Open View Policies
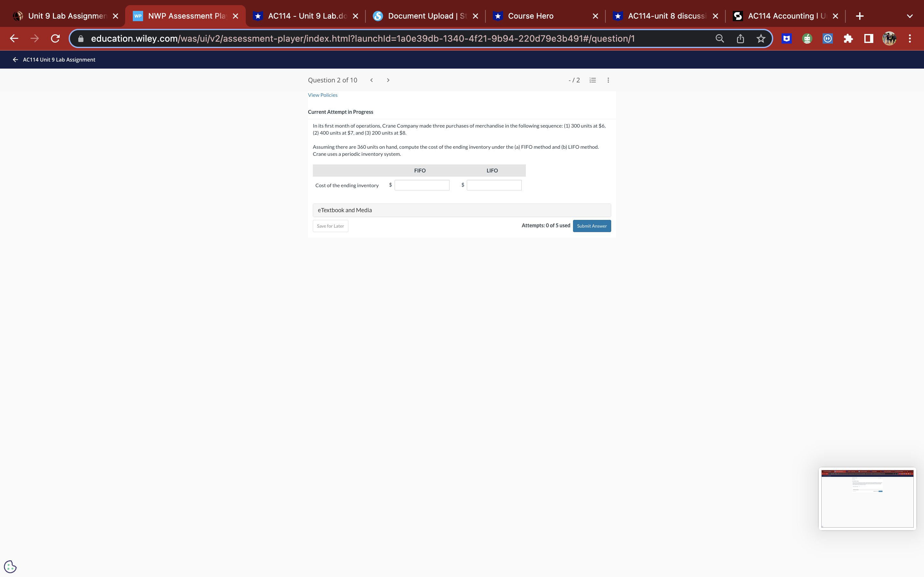 [x=323, y=95]
